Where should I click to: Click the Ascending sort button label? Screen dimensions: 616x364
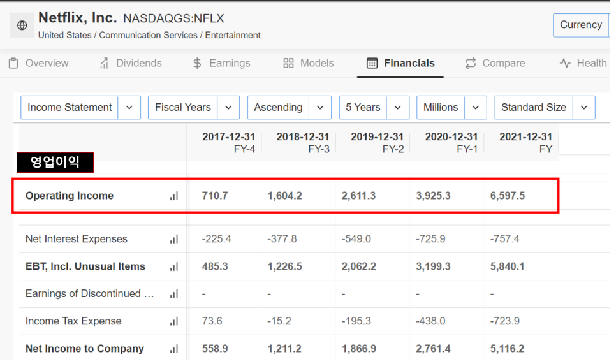tap(278, 108)
